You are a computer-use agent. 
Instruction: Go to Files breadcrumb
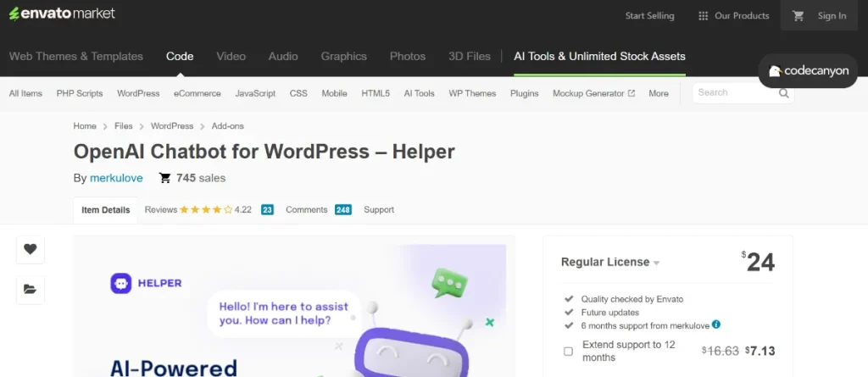coord(124,126)
